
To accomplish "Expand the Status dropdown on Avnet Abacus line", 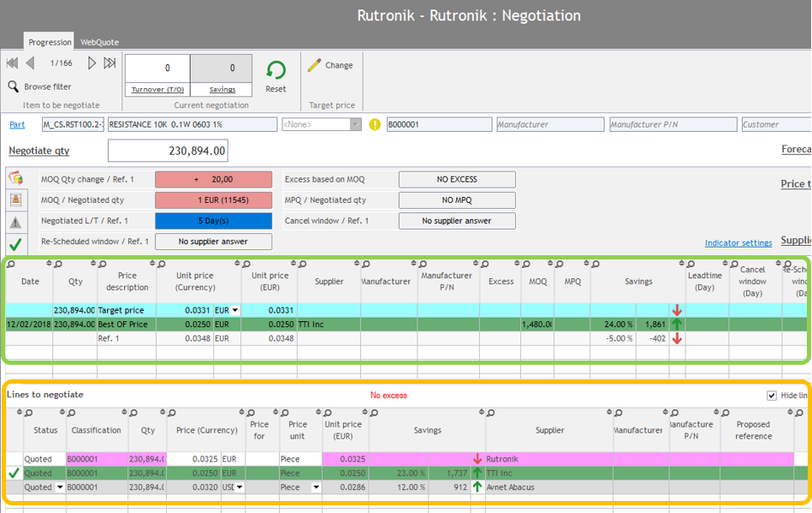I will (60, 487).
